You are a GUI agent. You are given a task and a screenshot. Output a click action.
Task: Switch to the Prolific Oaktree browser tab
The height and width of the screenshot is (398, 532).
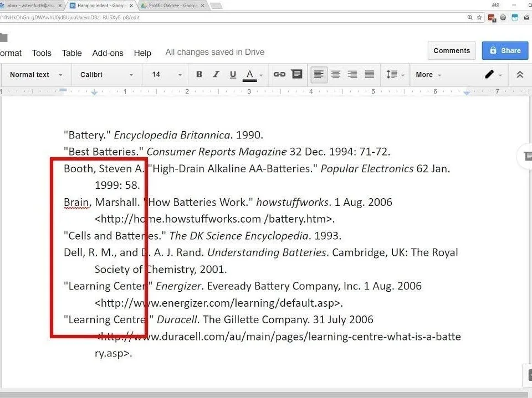click(172, 6)
